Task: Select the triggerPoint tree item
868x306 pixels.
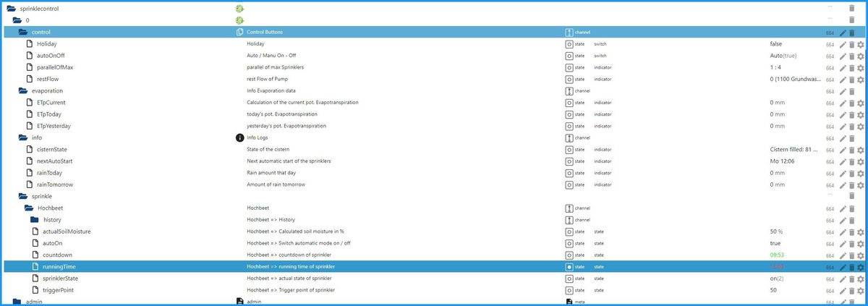Action: (x=57, y=290)
